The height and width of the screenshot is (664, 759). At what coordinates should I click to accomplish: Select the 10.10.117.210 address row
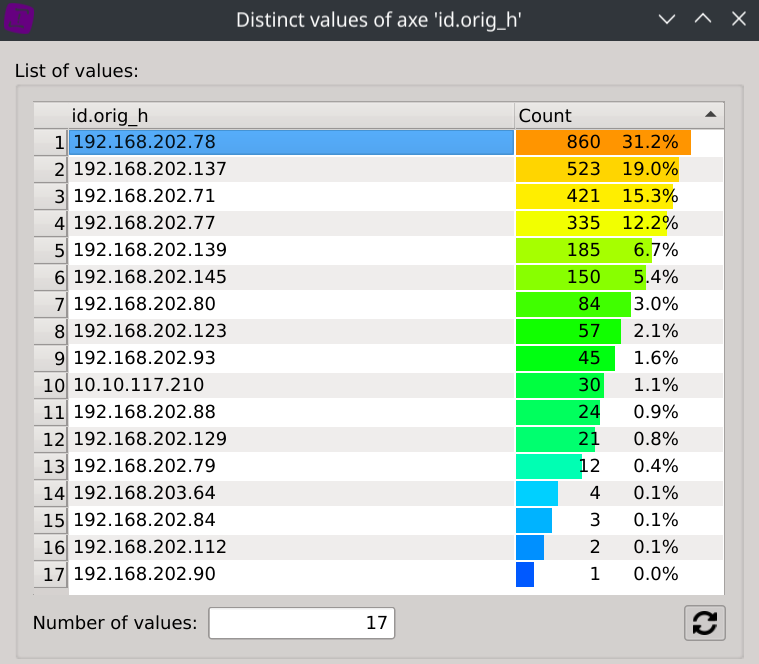[x=290, y=385]
